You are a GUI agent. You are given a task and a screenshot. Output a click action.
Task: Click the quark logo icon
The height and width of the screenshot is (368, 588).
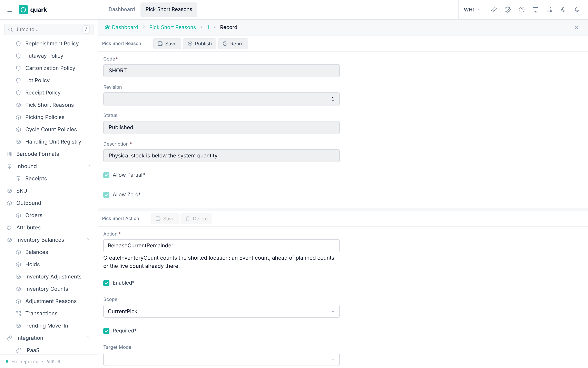pos(23,10)
